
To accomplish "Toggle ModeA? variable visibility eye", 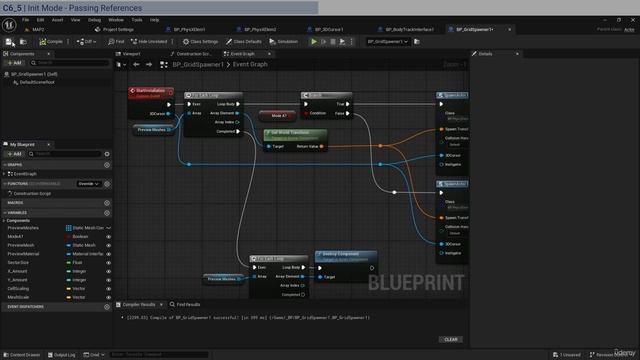I will coord(109,237).
